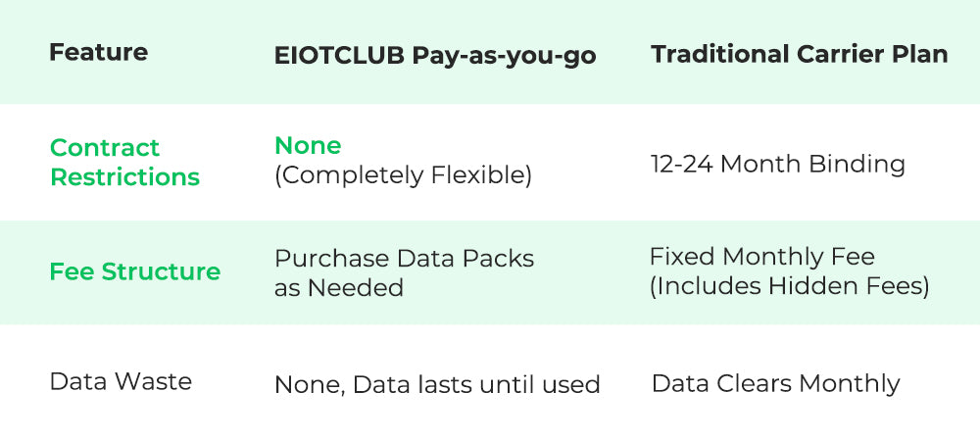Click the "Data Waste" row label
980x441 pixels.
pos(121,381)
